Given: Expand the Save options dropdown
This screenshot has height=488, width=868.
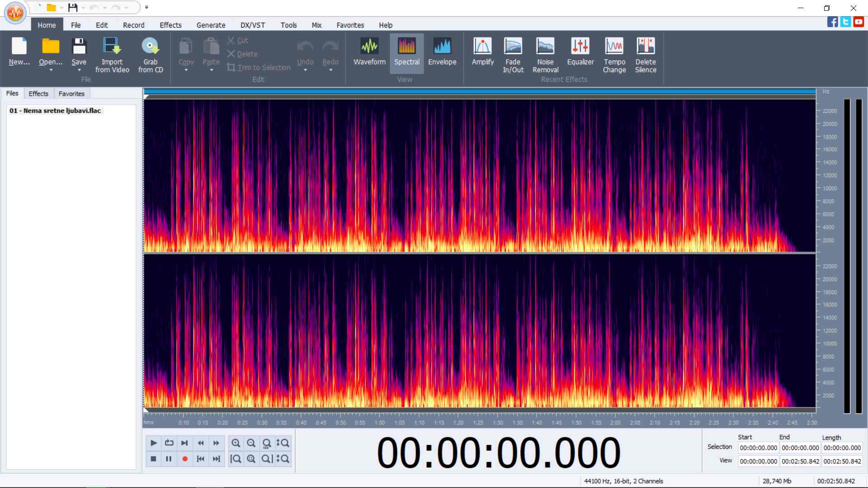Looking at the screenshot, I should click(x=79, y=70).
